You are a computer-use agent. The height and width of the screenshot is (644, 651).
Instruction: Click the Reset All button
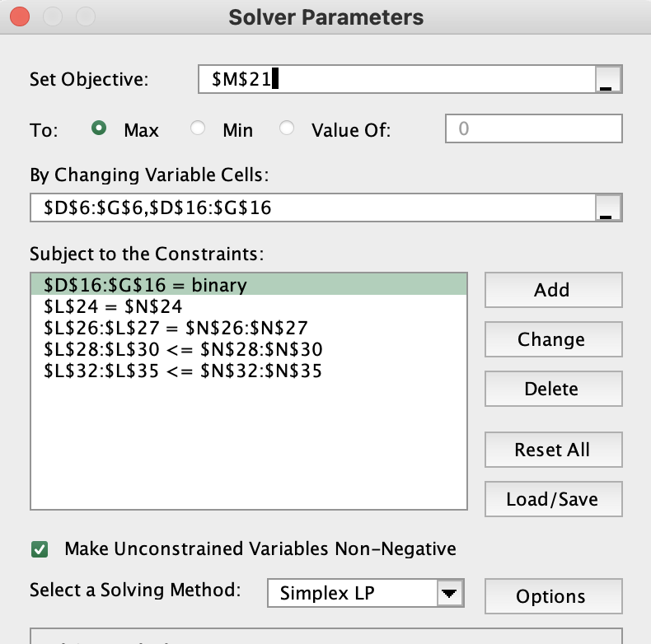pyautogui.click(x=552, y=450)
